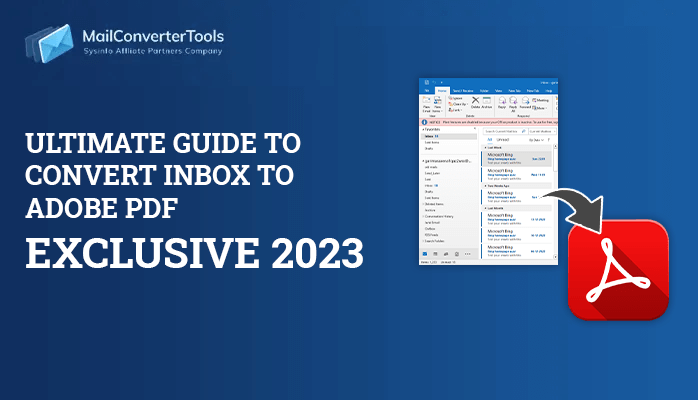
Task: Expand Search Folders
Action: pyautogui.click(x=423, y=241)
